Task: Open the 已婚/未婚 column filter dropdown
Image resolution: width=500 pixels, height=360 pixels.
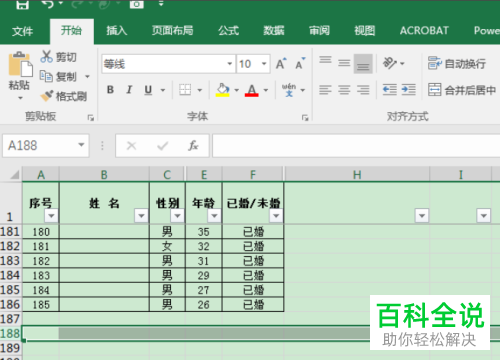Action: point(276,216)
